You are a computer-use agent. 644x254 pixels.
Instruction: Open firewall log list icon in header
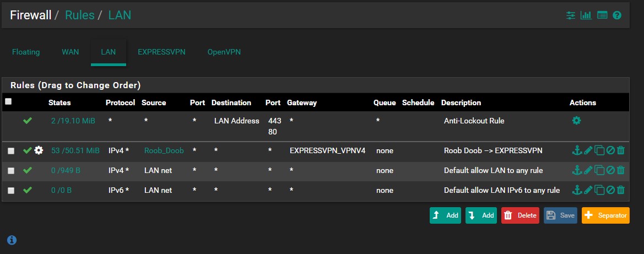(x=602, y=15)
